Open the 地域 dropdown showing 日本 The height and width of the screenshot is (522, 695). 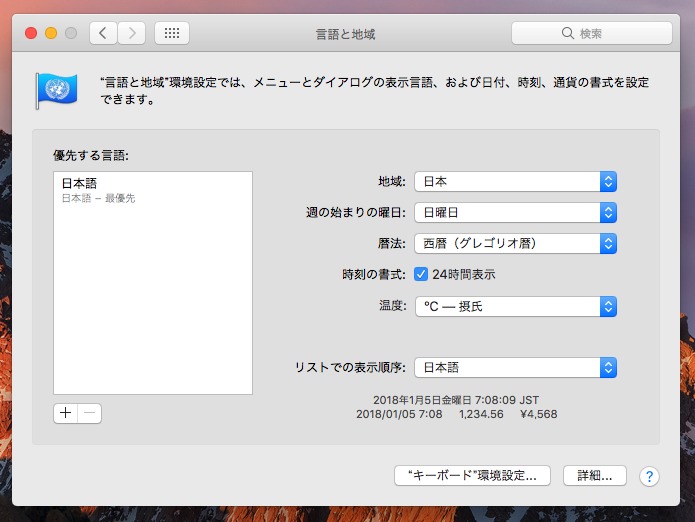[x=515, y=182]
